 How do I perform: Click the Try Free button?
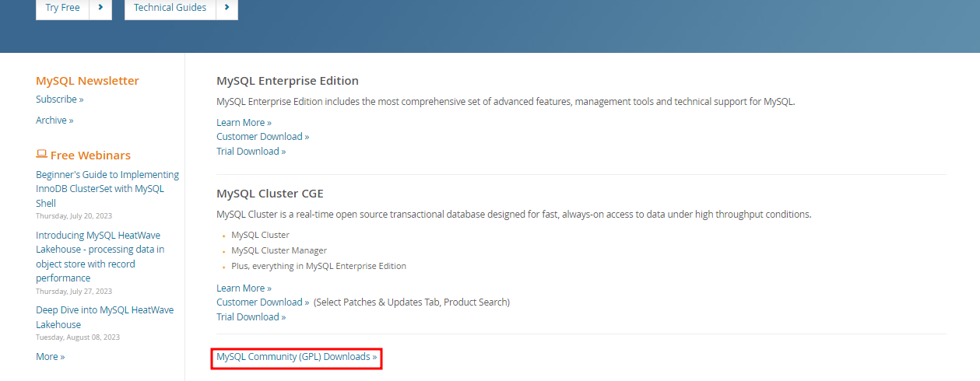coord(62,8)
